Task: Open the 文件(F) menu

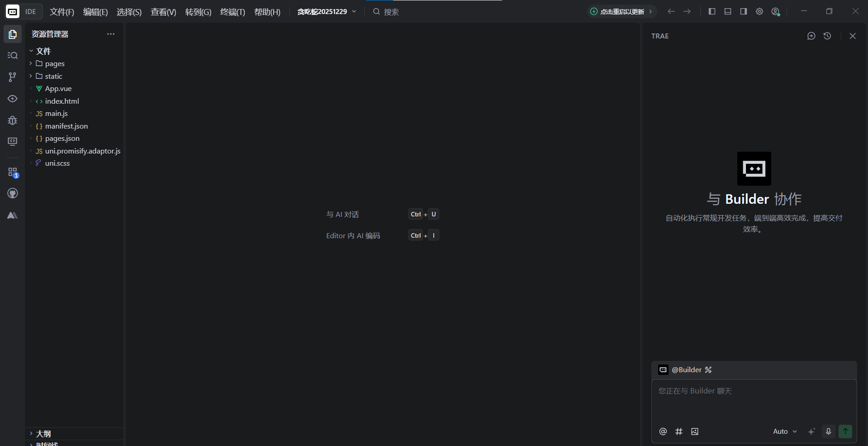Action: (x=62, y=12)
